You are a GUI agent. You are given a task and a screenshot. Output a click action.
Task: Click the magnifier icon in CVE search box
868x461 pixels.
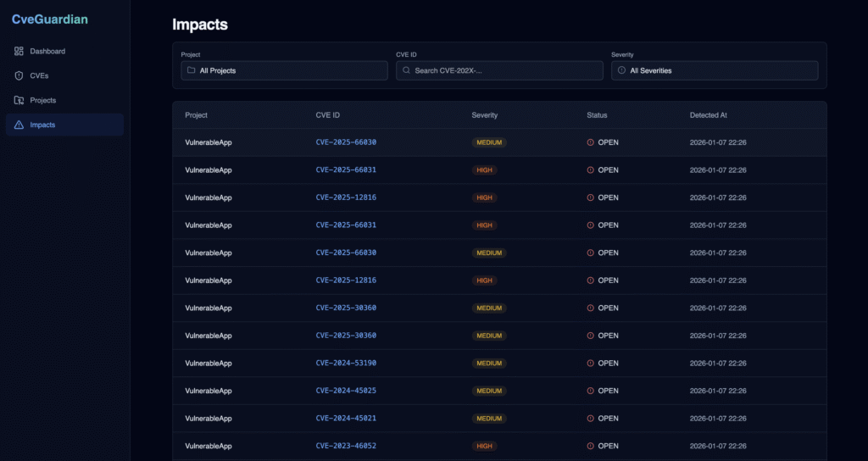(406, 70)
